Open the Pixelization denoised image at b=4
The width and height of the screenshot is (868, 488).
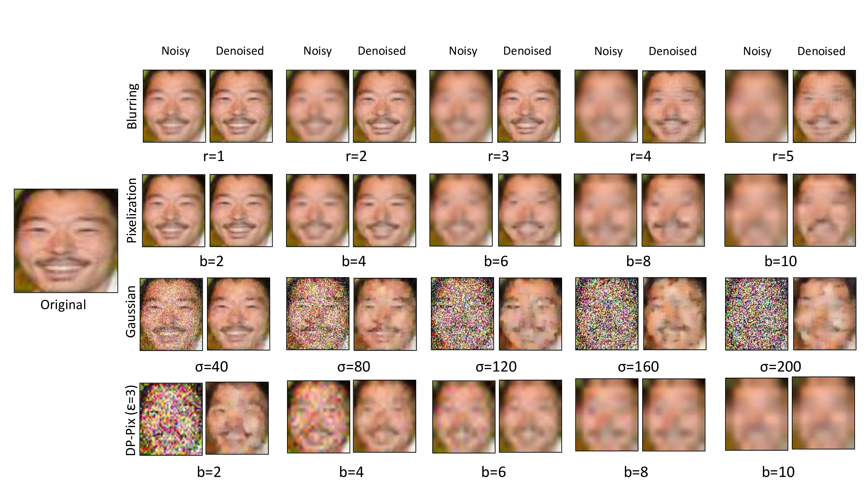(384, 210)
